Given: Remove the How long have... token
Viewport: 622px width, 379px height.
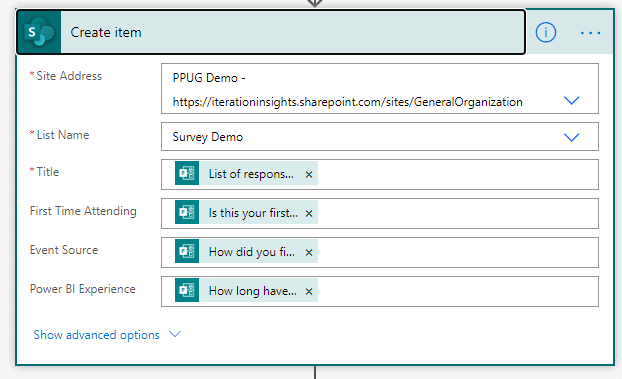Looking at the screenshot, I should click(309, 291).
